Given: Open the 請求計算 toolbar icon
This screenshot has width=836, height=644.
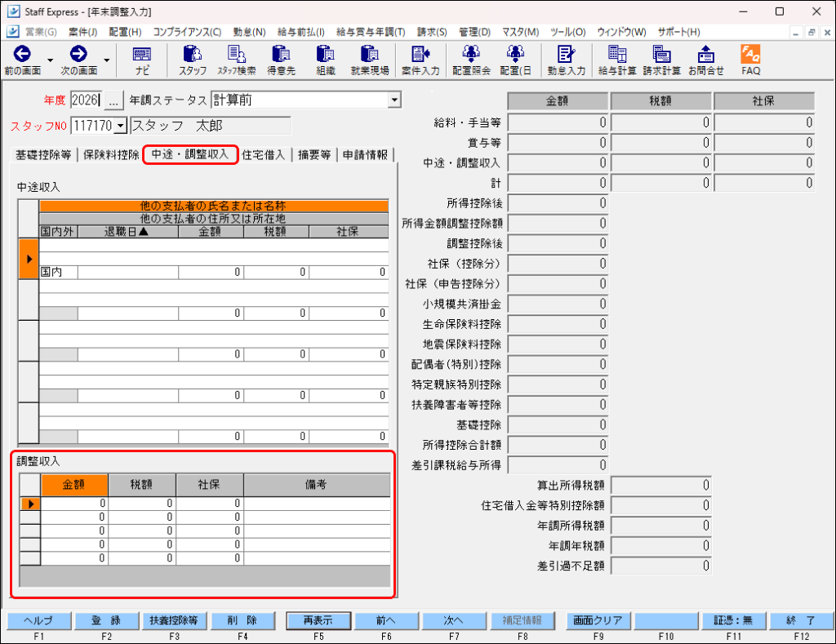Looking at the screenshot, I should [x=661, y=60].
